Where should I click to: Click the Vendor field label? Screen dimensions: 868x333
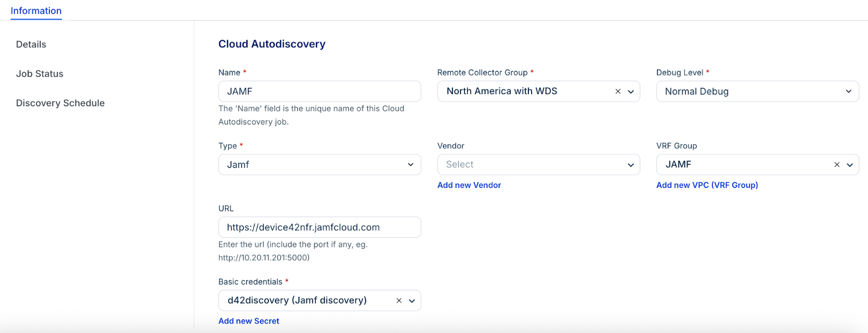click(x=451, y=146)
